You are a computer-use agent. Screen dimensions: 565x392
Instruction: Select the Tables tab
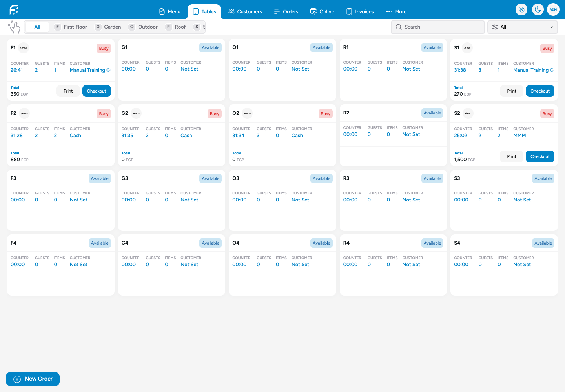pyautogui.click(x=204, y=11)
